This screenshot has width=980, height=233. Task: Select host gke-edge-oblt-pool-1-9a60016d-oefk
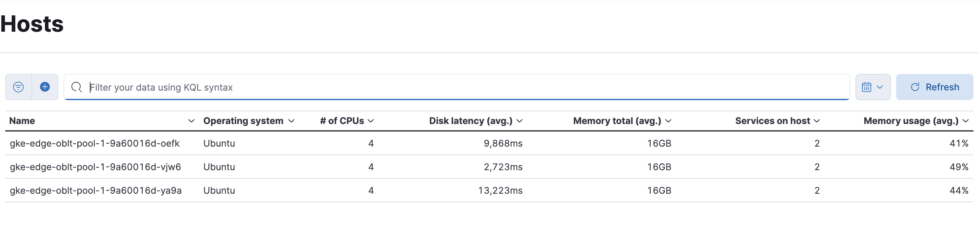coord(94,143)
